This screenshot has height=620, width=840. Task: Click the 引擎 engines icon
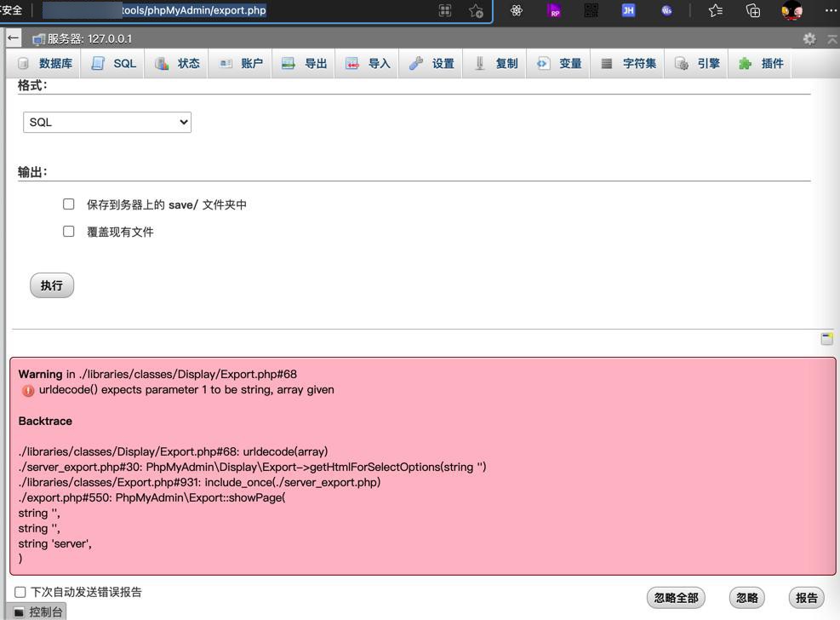(681, 63)
